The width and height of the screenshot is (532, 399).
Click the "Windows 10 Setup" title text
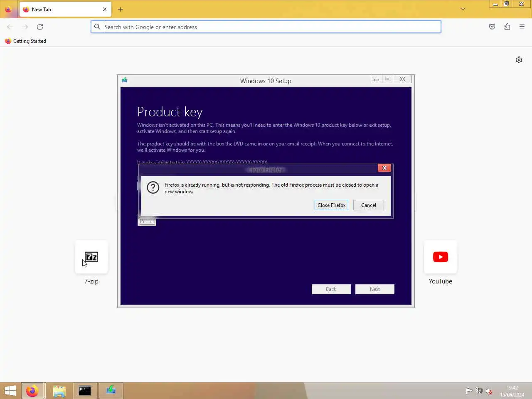[266, 81]
